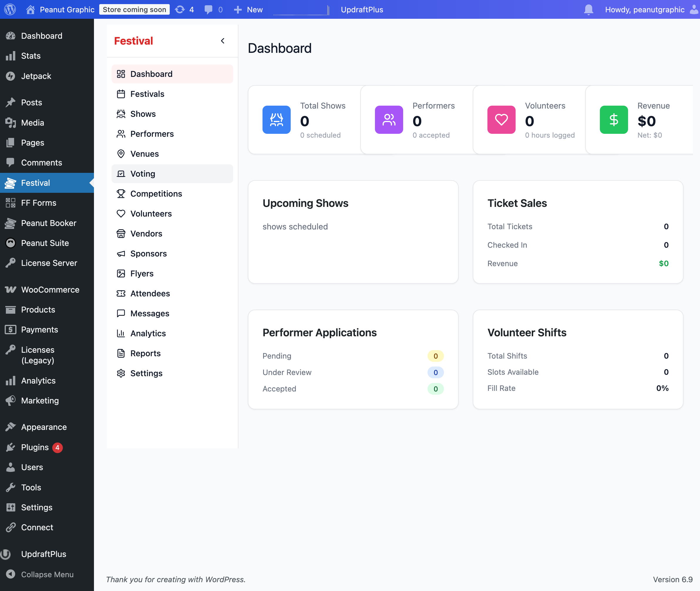Open the updates icon showing 4 pending
Viewport: 700px width, 591px height.
pos(180,9)
